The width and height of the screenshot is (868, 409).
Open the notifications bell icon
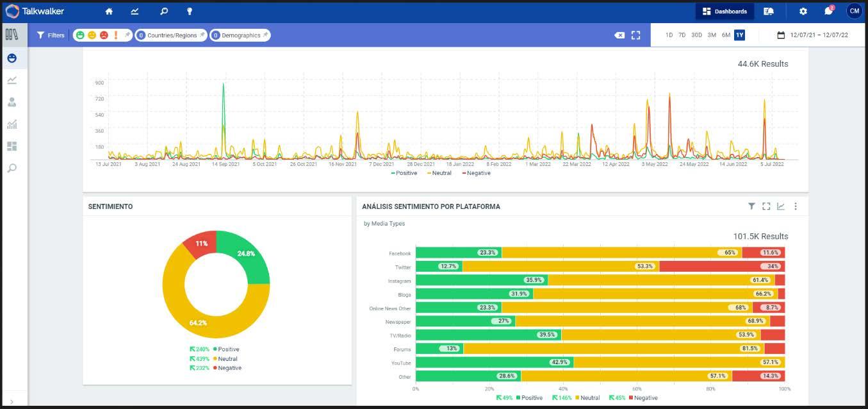tap(829, 12)
